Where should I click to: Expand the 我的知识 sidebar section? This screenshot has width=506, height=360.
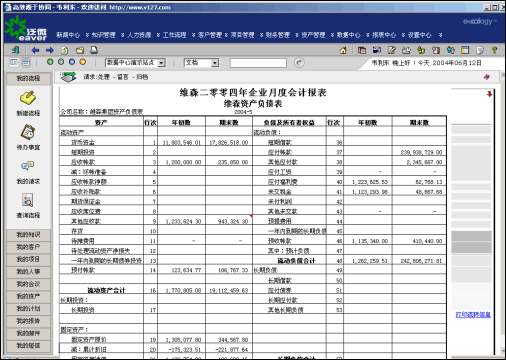click(x=29, y=235)
